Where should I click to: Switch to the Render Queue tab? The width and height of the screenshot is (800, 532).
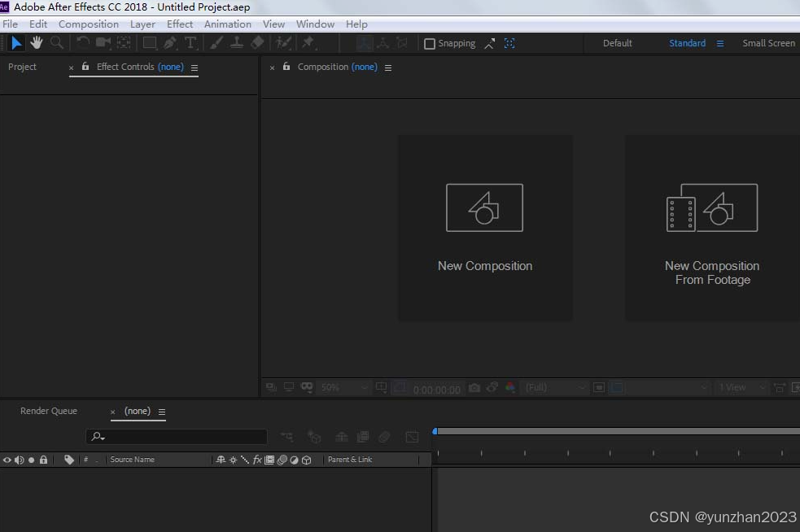coord(49,411)
